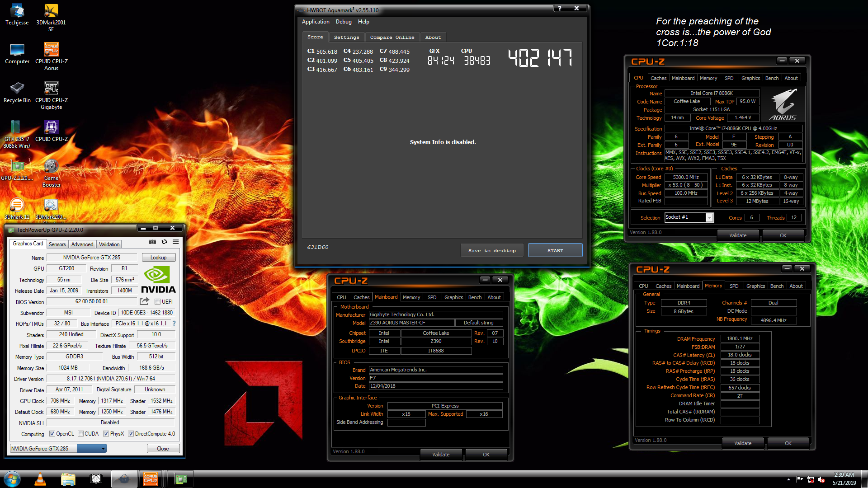Switch to the Sensors tab in GPU-Z
Viewport: 868px width, 488px height.
[57, 244]
